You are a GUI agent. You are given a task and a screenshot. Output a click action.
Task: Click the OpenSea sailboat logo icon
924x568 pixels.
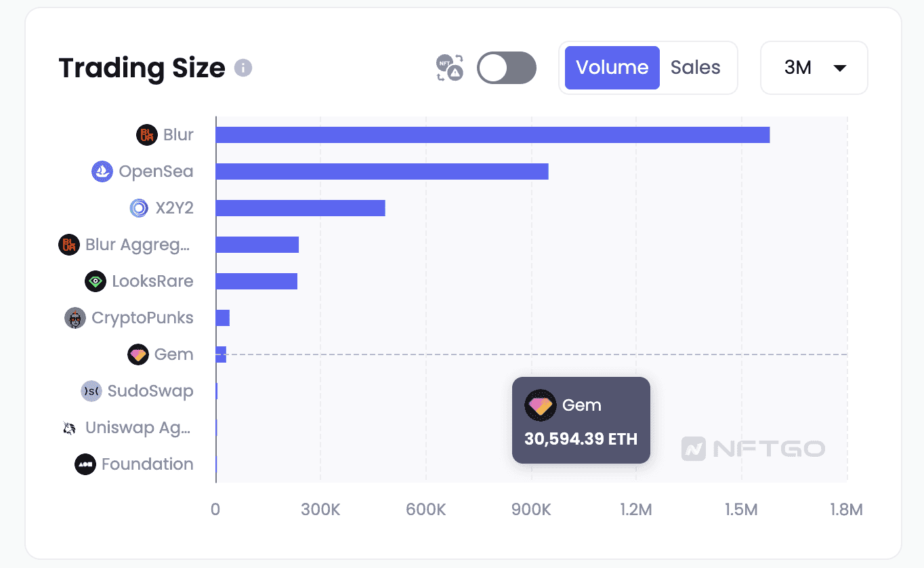(x=102, y=171)
